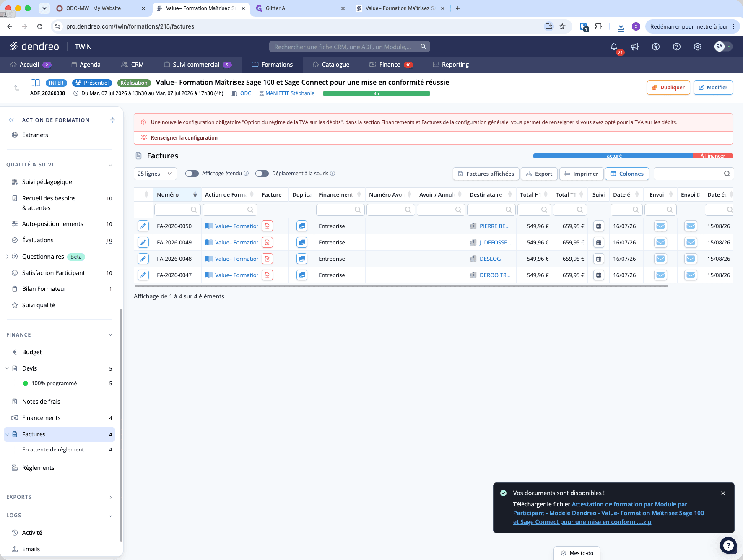The height and width of the screenshot is (560, 743).
Task: Open the chat help bubble
Action: pos(728,545)
